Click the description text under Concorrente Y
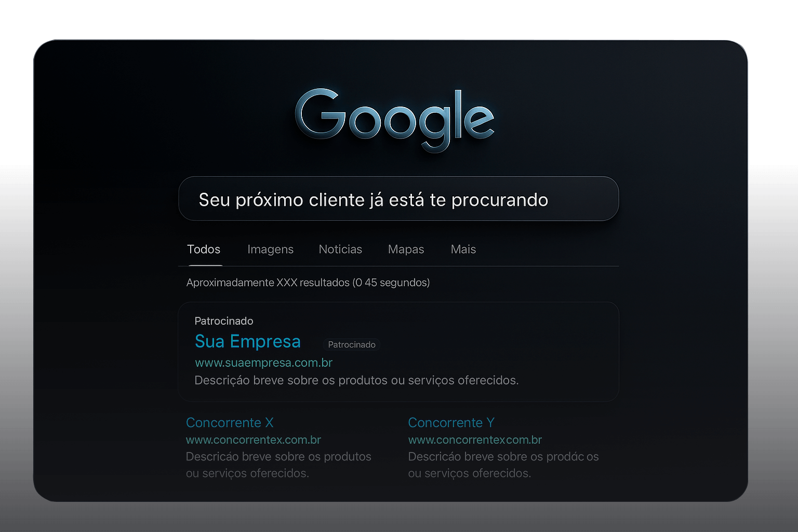The width and height of the screenshot is (798, 532). pyautogui.click(x=503, y=465)
